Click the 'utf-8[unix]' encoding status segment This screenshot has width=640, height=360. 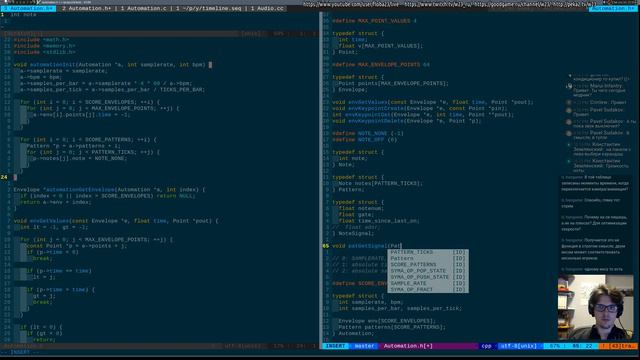click(x=518, y=346)
